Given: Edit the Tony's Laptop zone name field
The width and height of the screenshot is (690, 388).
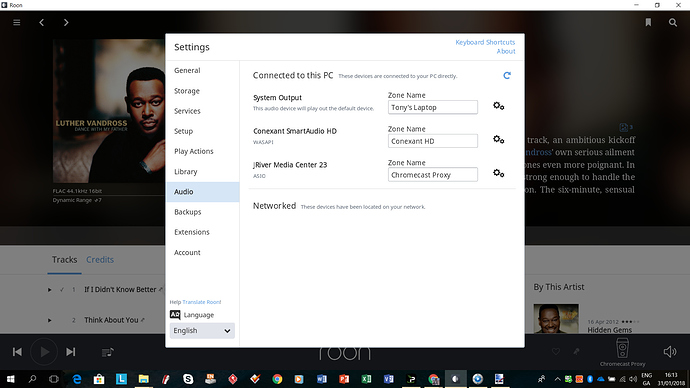Looking at the screenshot, I should pos(433,107).
